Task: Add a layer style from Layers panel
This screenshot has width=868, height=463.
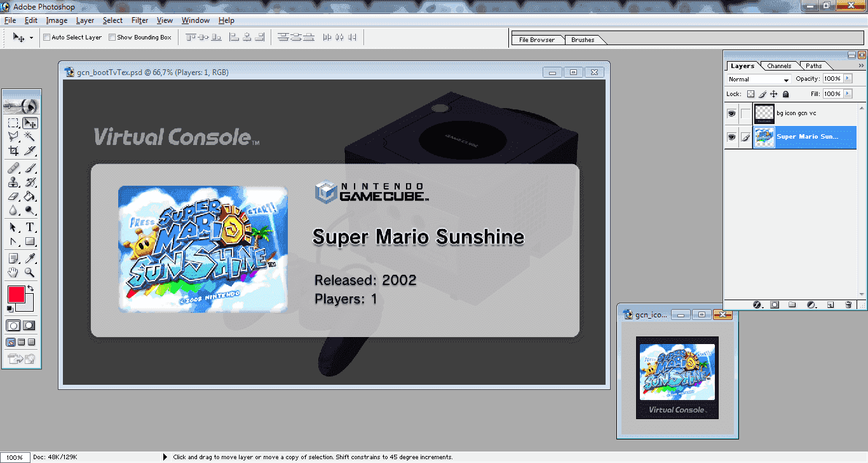Action: pyautogui.click(x=757, y=305)
